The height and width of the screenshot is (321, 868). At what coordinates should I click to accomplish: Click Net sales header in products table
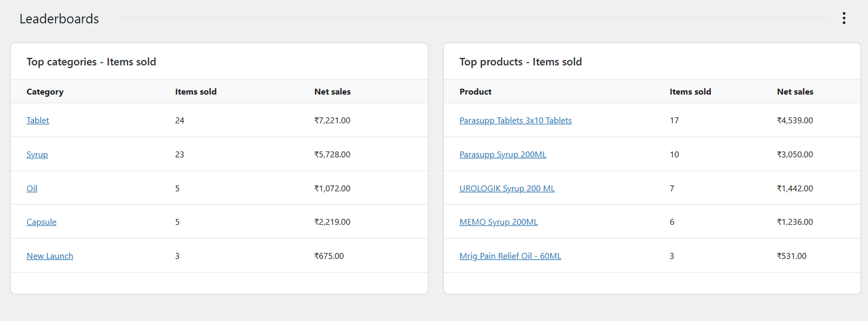pyautogui.click(x=795, y=92)
